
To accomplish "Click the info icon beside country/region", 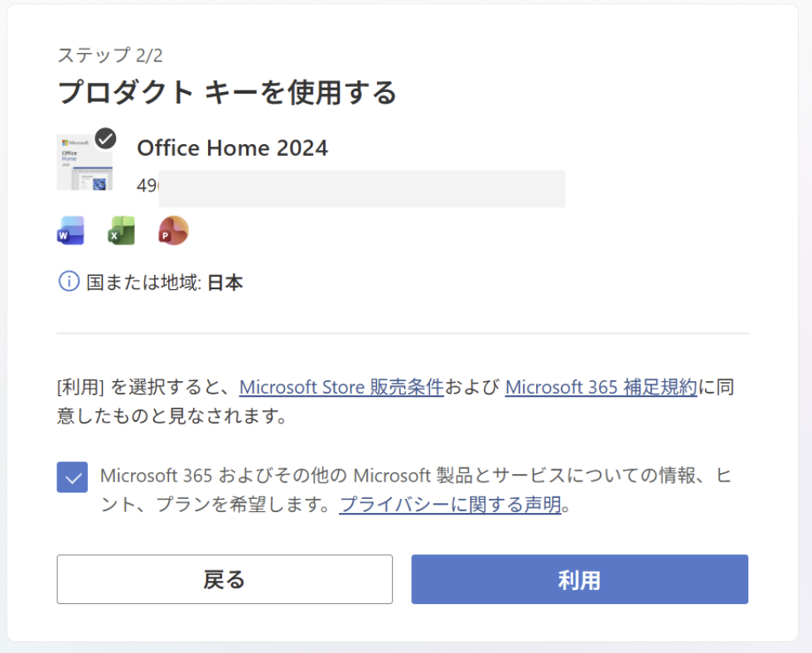I will click(x=69, y=282).
